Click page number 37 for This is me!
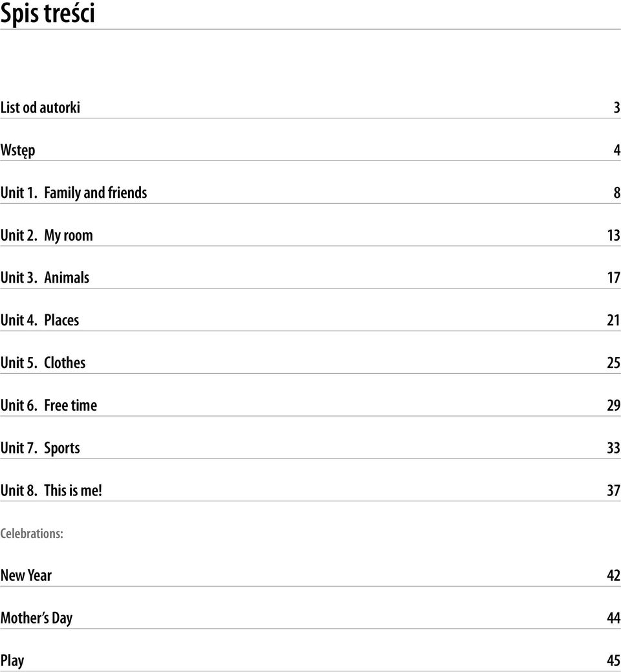The image size is (621, 672). (614, 490)
